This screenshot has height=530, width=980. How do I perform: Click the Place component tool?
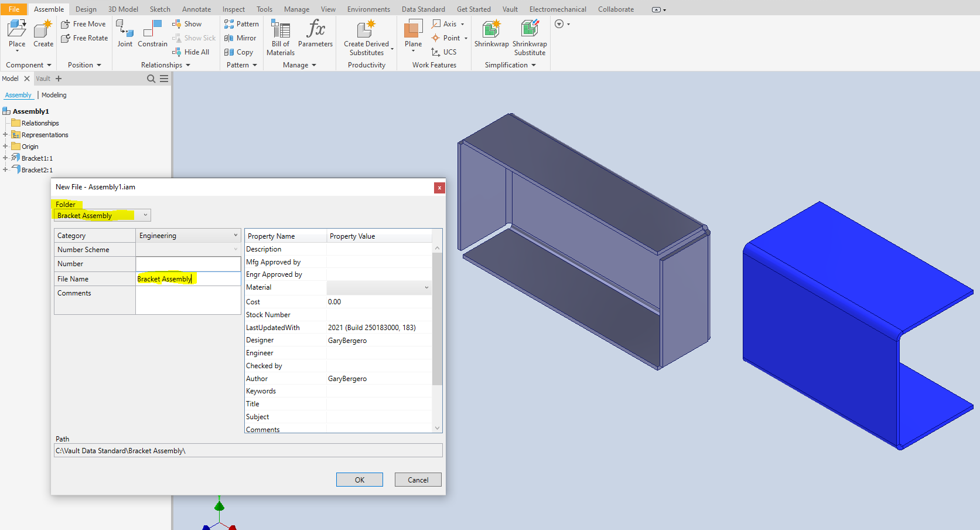pyautogui.click(x=17, y=34)
